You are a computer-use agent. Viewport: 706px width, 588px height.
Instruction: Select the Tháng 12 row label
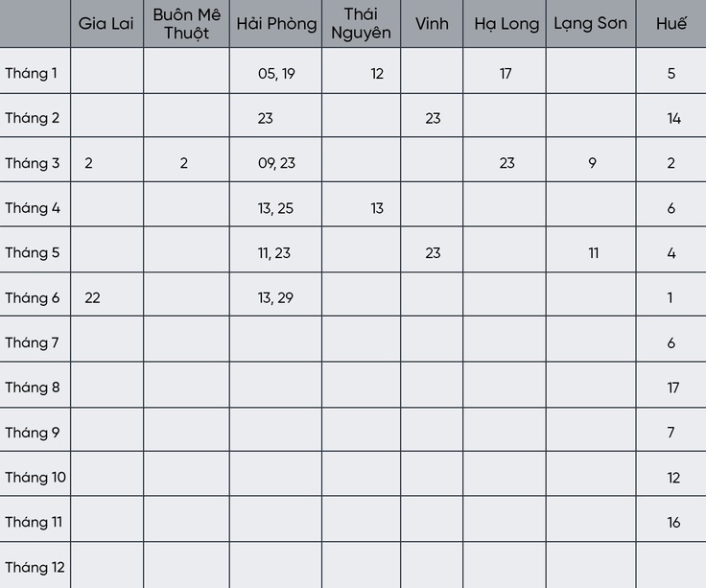coord(35,566)
